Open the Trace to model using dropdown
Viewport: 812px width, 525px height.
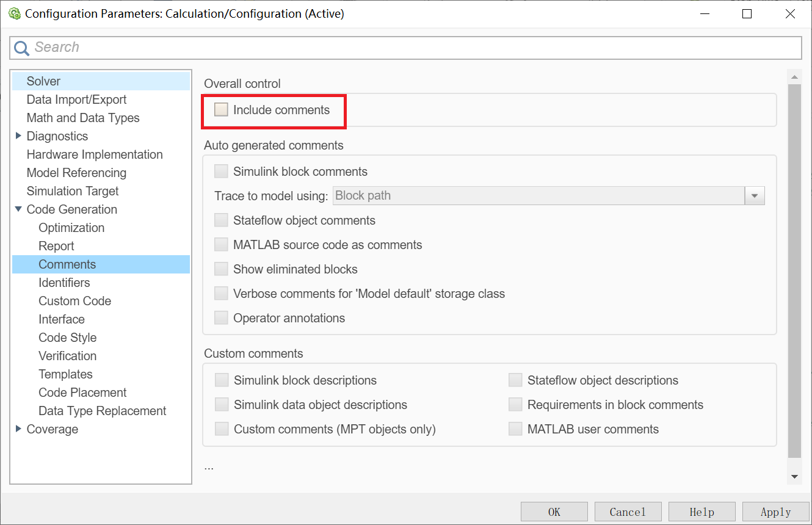(x=755, y=195)
